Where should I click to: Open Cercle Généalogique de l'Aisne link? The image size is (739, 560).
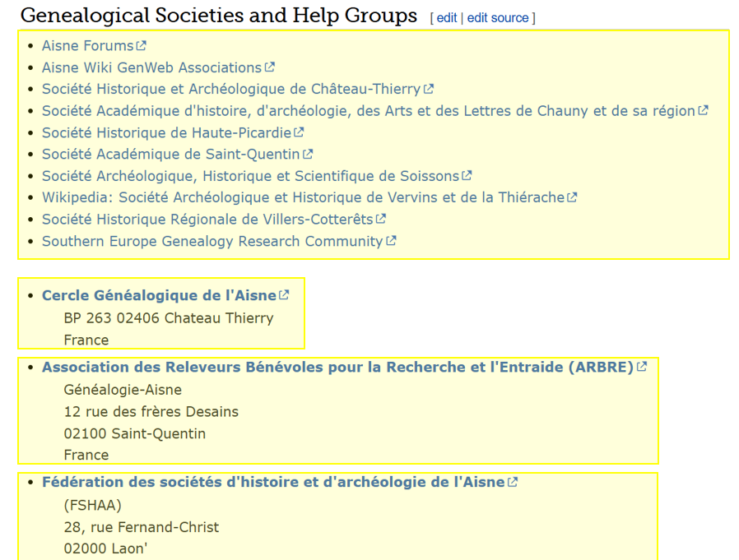tap(159, 295)
